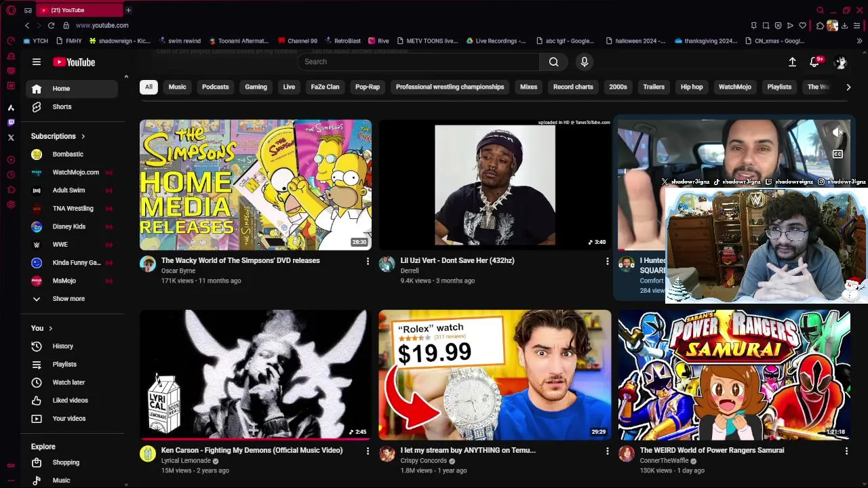Open the account avatar menu

[x=841, y=62]
